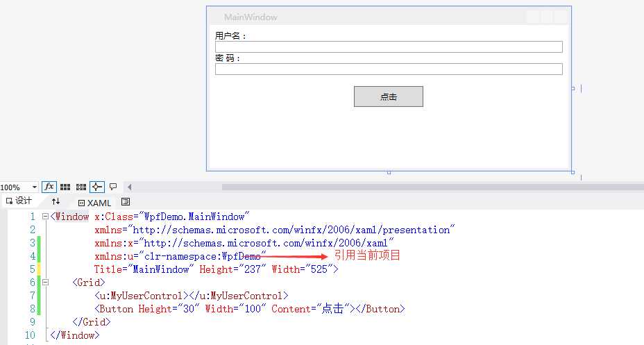Open the document outline icon beside XAML
Screen dimensions: 644x345
[126, 202]
